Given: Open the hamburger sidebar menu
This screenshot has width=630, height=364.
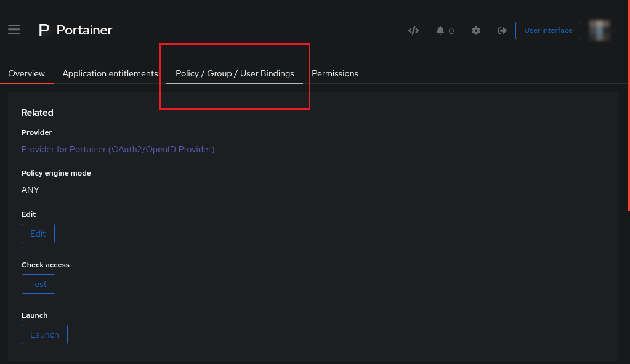Looking at the screenshot, I should click(x=14, y=30).
